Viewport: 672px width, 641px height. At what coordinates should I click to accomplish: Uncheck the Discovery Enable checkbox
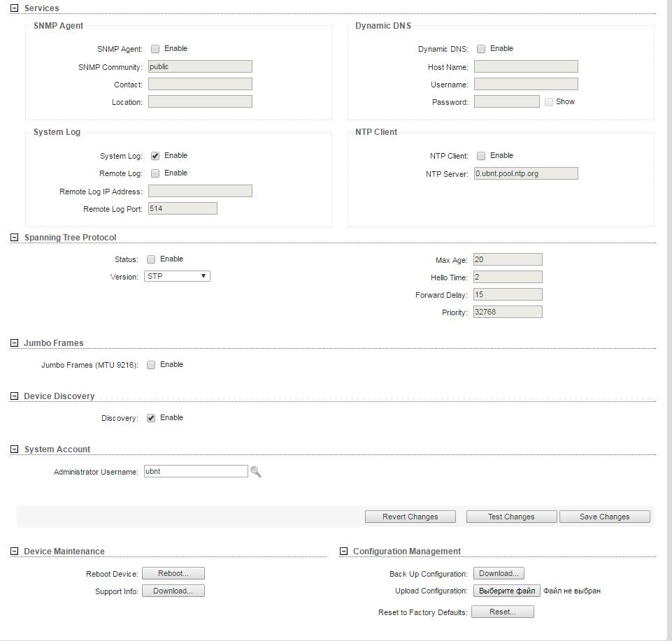(151, 418)
